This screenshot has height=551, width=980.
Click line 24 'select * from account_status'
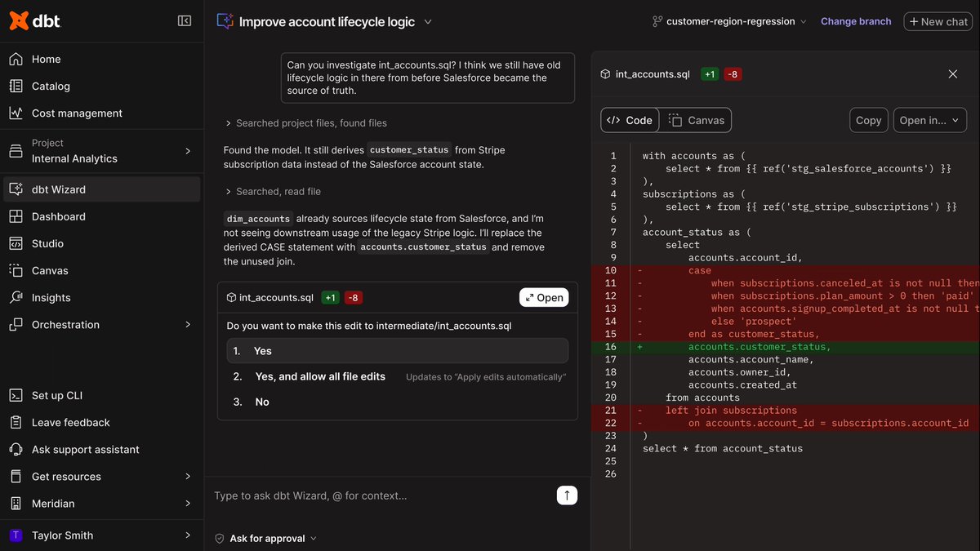tap(723, 448)
